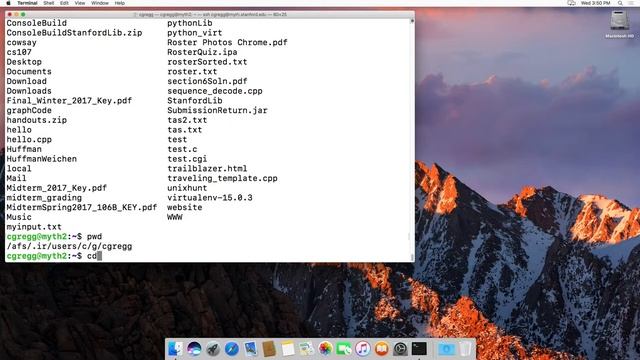This screenshot has height=360, width=640.
Task: Launch Siri from the Dock
Action: (x=194, y=349)
